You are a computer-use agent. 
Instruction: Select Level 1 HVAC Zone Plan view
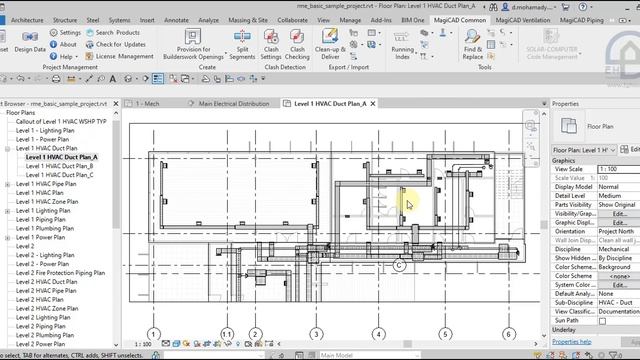(x=47, y=202)
